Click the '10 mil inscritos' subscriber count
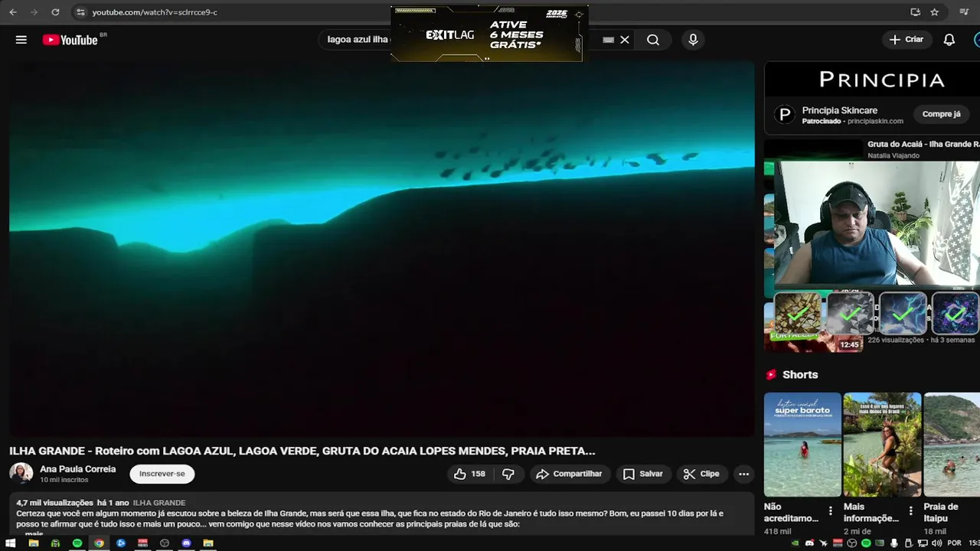 click(x=64, y=480)
